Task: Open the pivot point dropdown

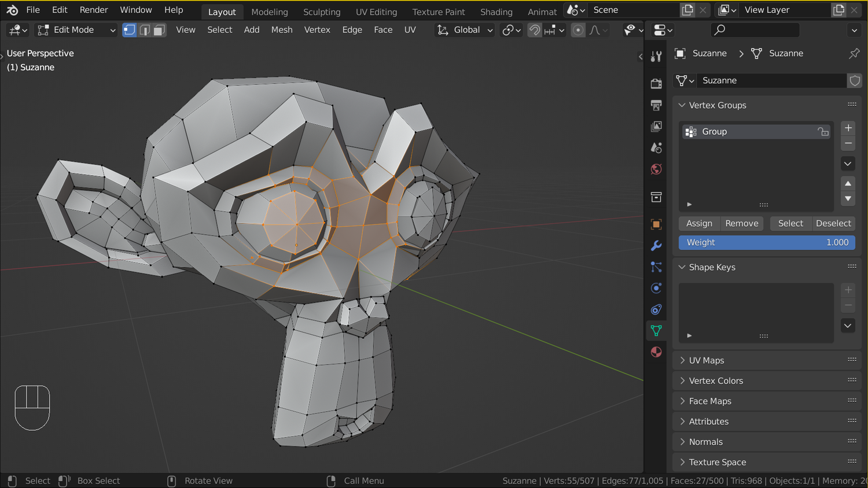Action: point(512,29)
